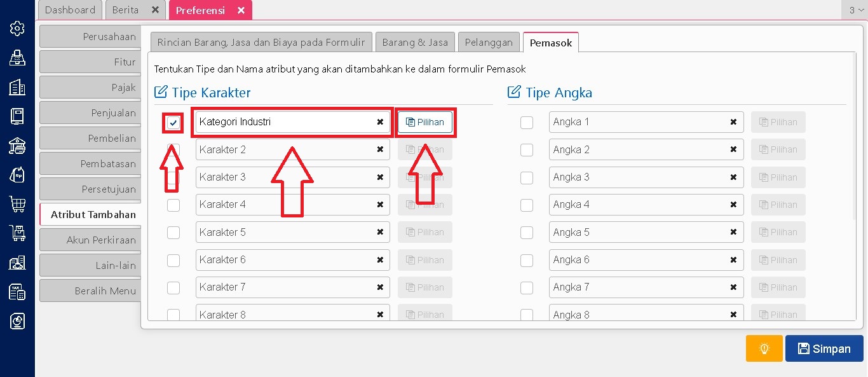Screen dimensions: 868x377
Task: Enable the Karakter 5 checkbox
Action: (173, 233)
